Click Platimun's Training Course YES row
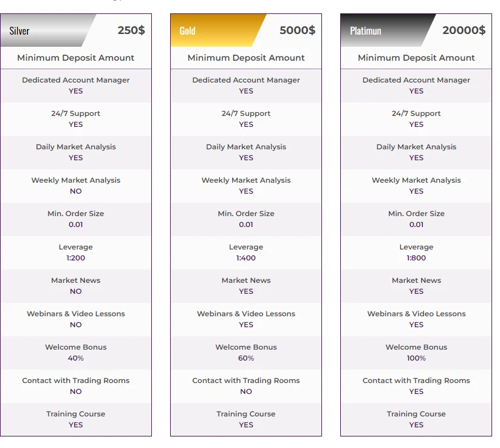The height and width of the screenshot is (448, 500). [416, 419]
